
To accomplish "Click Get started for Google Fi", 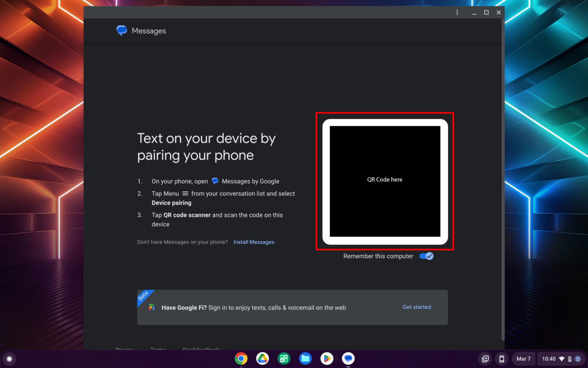I will 417,307.
